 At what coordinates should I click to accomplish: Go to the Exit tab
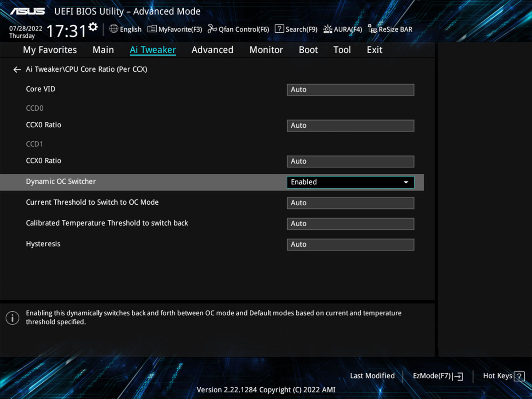pos(375,50)
